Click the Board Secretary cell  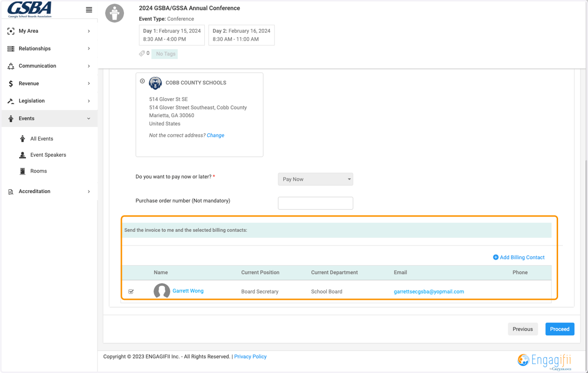tap(260, 292)
